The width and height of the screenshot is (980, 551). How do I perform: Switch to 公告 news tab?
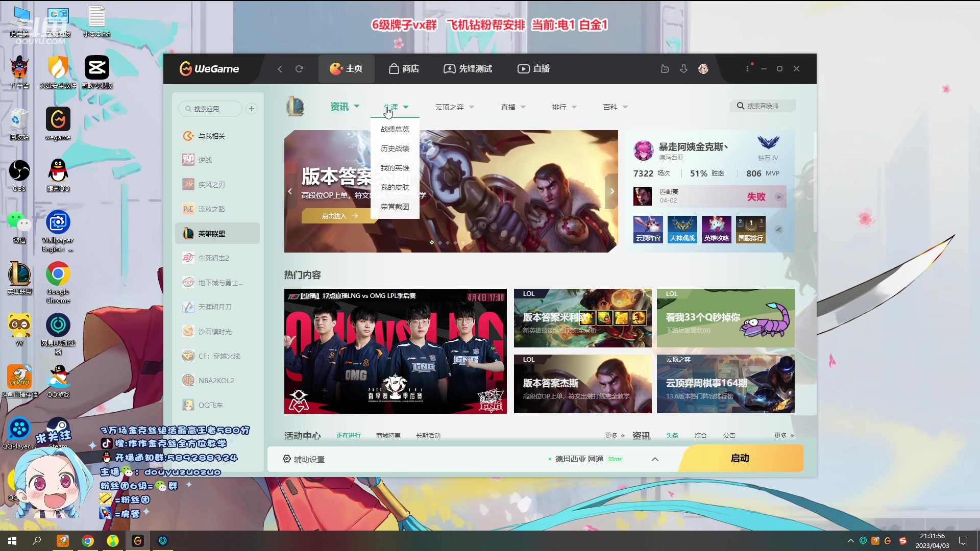[729, 435]
